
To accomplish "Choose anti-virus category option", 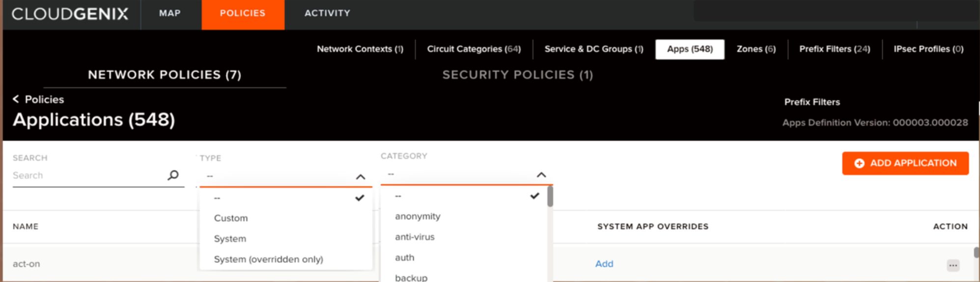I will click(x=415, y=237).
